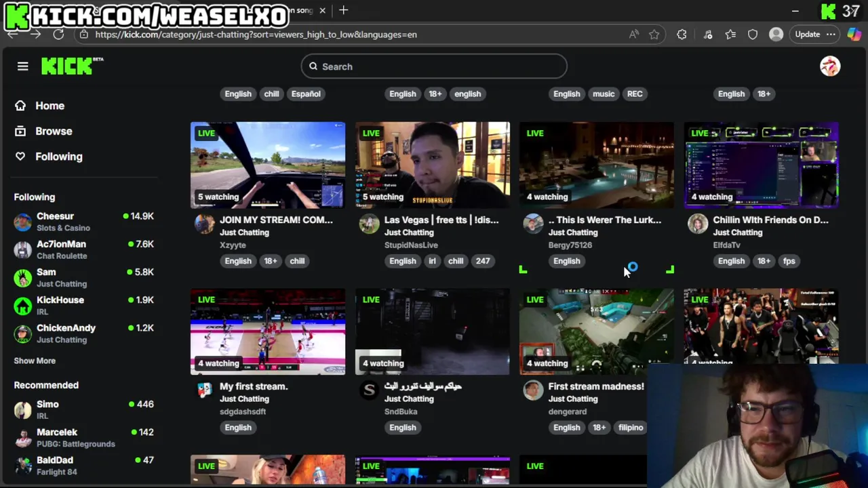The height and width of the screenshot is (488, 868).
Task: Click the Home house icon in sidebar
Action: (x=20, y=106)
